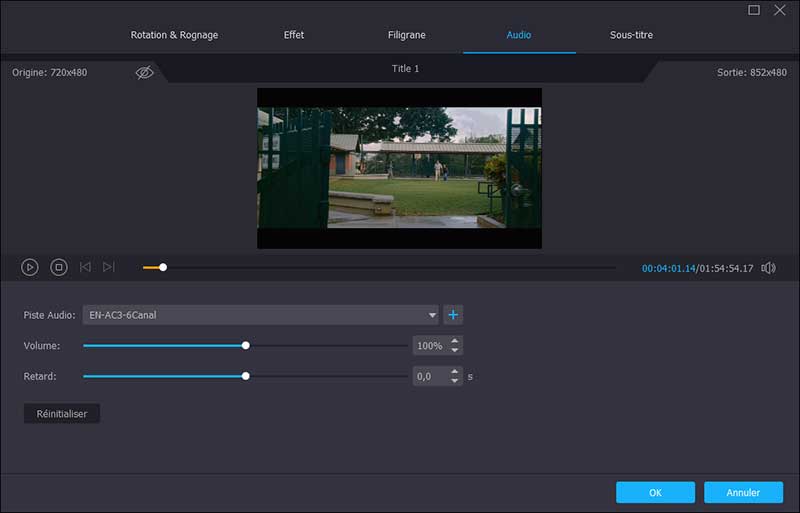Decrease Volume with the down arrow
The height and width of the screenshot is (513, 800).
coord(455,350)
